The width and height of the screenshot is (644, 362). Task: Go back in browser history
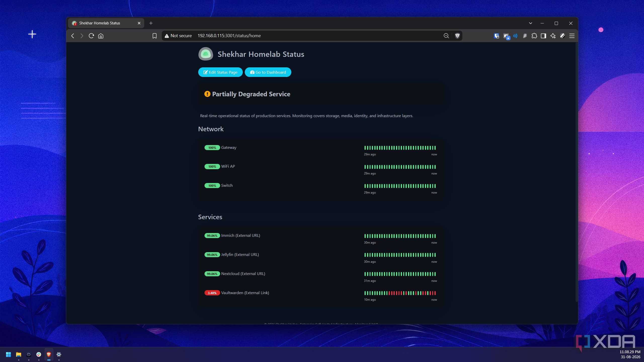(x=73, y=36)
